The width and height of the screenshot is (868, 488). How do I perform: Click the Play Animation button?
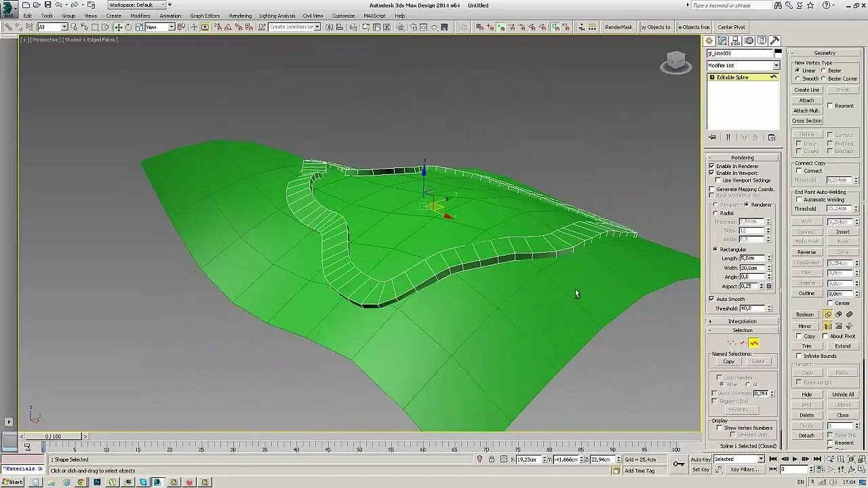(795, 459)
